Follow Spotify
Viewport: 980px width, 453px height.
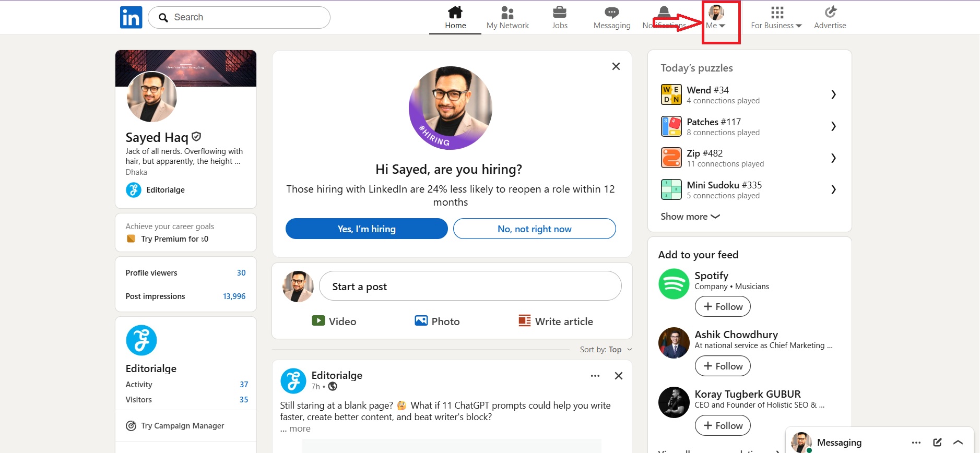[x=723, y=306]
